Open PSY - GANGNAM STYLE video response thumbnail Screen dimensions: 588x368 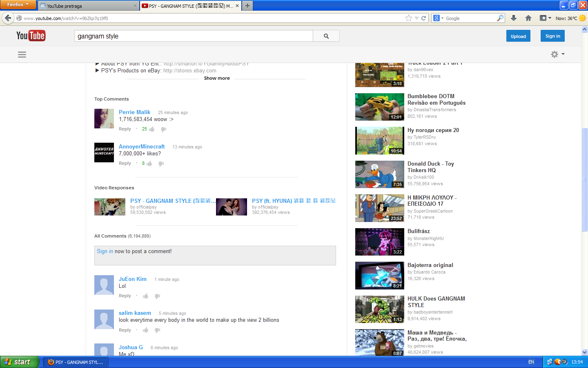(x=110, y=207)
